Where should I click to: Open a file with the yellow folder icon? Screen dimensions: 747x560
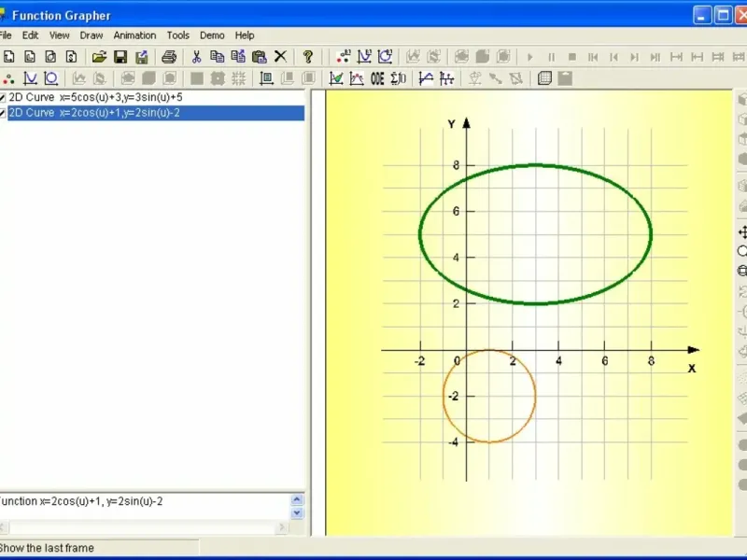tap(99, 57)
